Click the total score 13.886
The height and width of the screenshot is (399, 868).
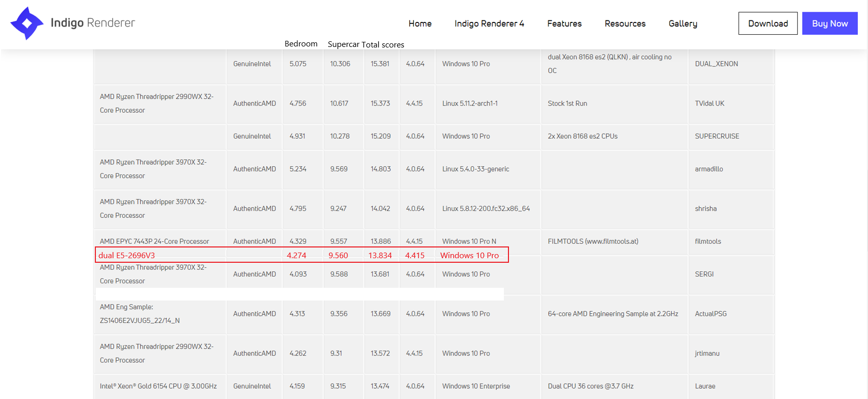tap(380, 241)
